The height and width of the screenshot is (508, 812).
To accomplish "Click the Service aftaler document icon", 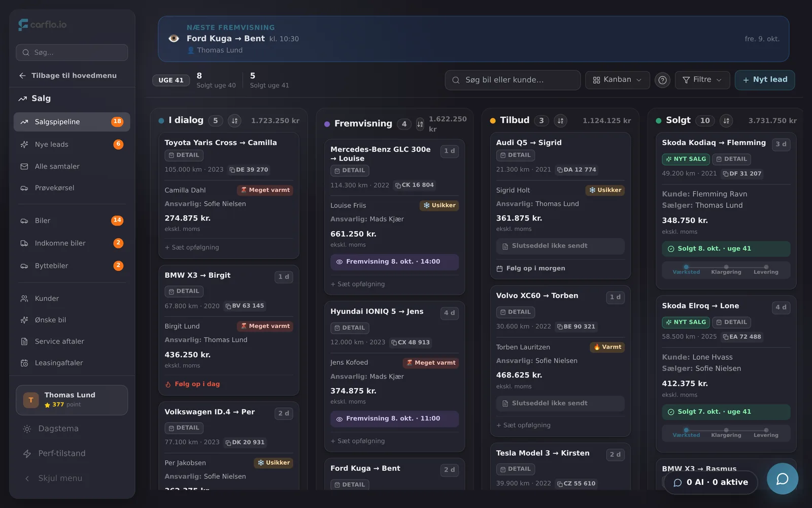I will (x=24, y=341).
